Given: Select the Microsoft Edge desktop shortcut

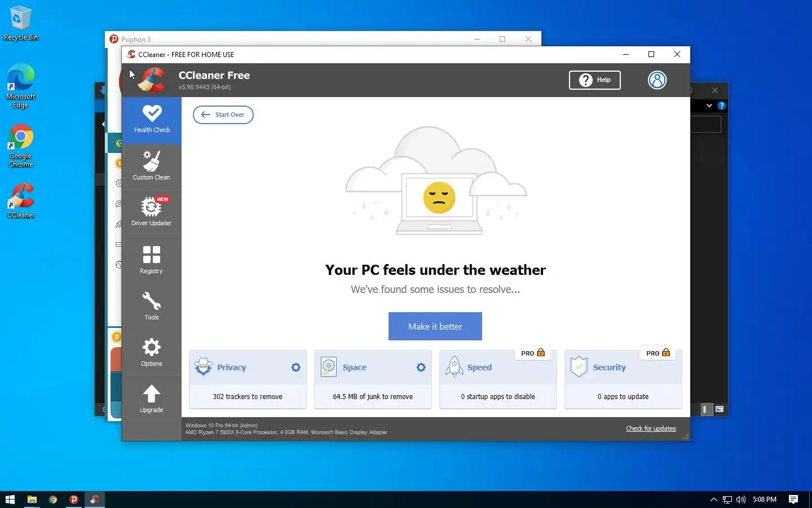Looking at the screenshot, I should [21, 86].
